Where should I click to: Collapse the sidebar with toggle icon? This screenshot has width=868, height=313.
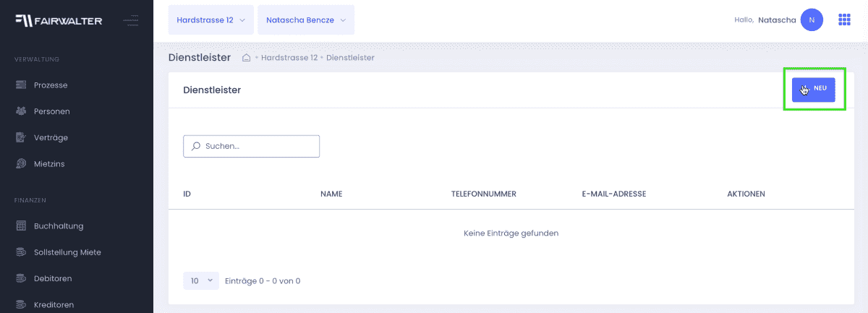[x=130, y=20]
